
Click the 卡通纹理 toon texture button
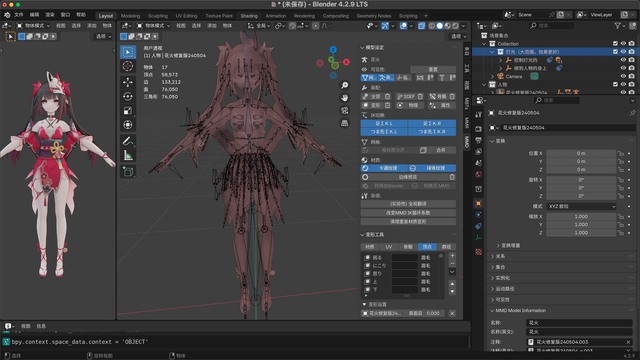click(384, 168)
